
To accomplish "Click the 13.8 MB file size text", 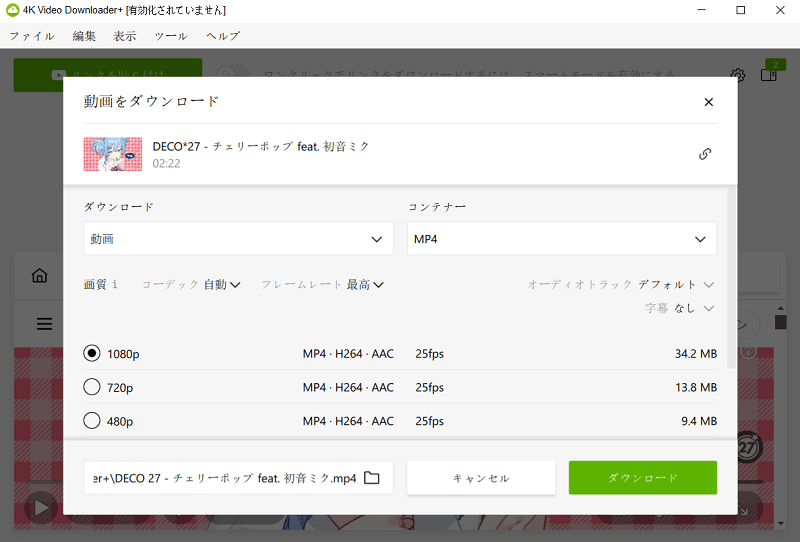I will [x=696, y=387].
